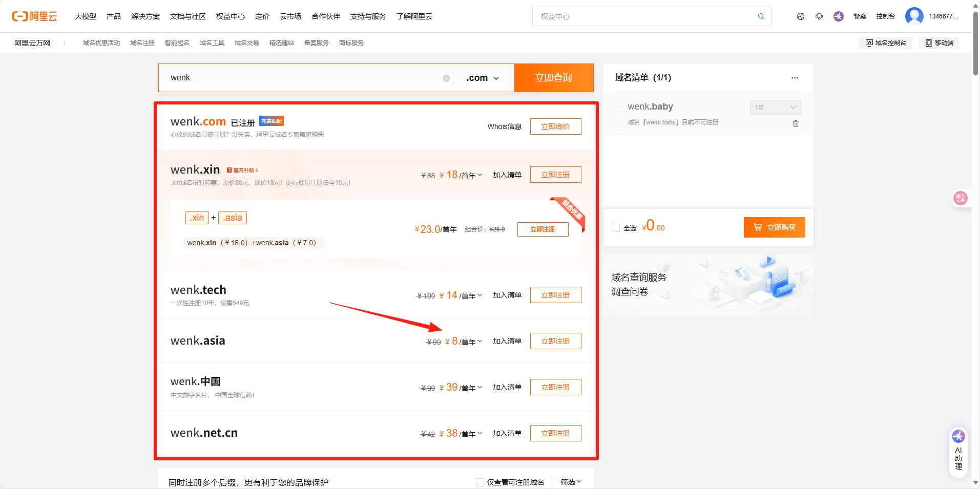The image size is (980, 489).
Task: Clear the domain search text icon
Action: point(446,78)
